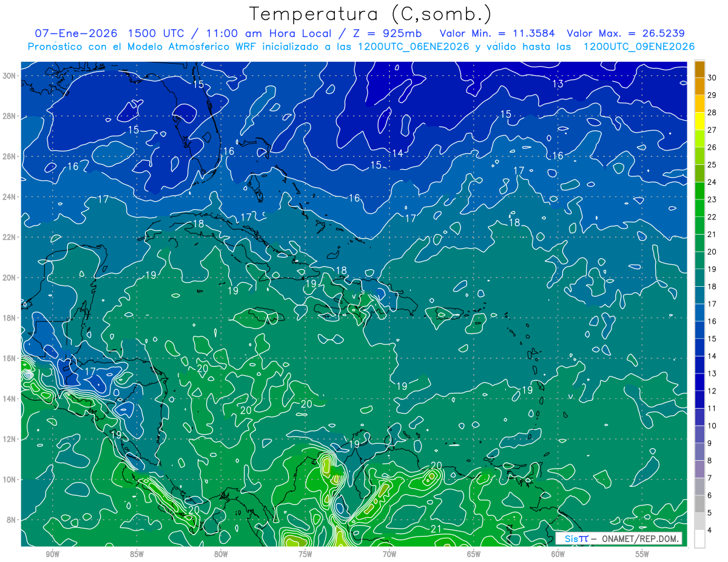Screen dimensions: 728x562
Task: Click the 16N latitude axis label
Action: 10,358
